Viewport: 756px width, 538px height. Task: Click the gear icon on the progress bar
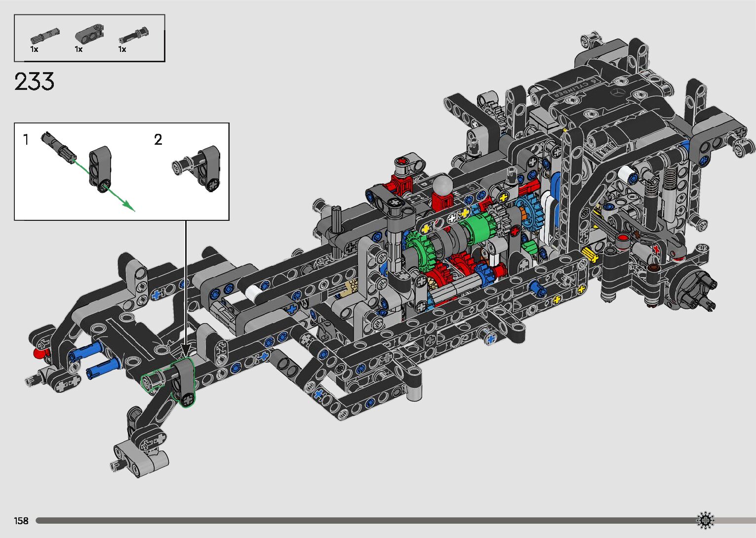(x=705, y=520)
